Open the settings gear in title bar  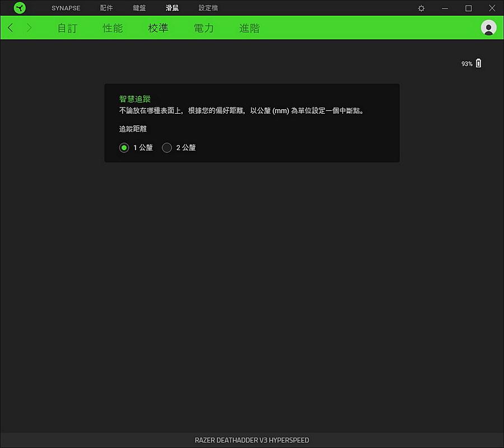[421, 8]
